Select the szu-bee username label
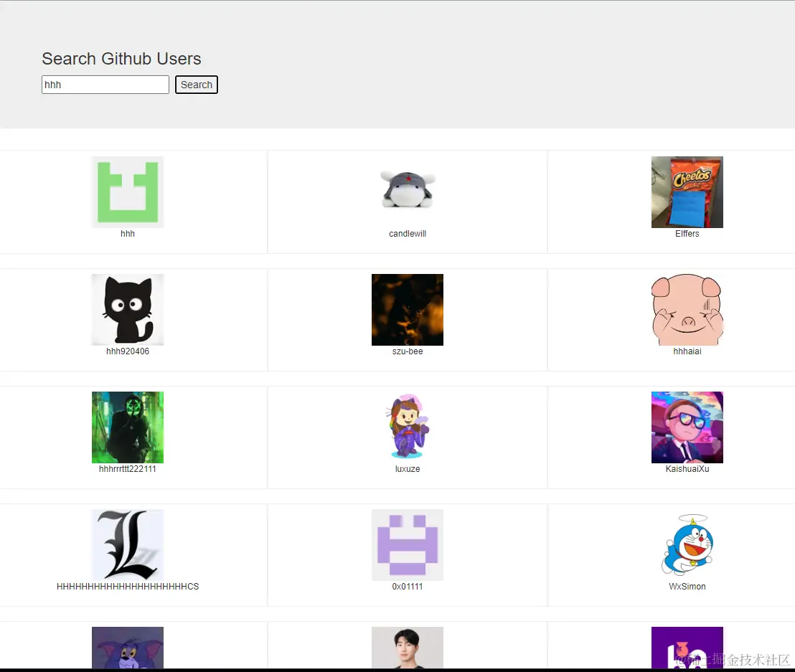The image size is (795, 672). [408, 351]
